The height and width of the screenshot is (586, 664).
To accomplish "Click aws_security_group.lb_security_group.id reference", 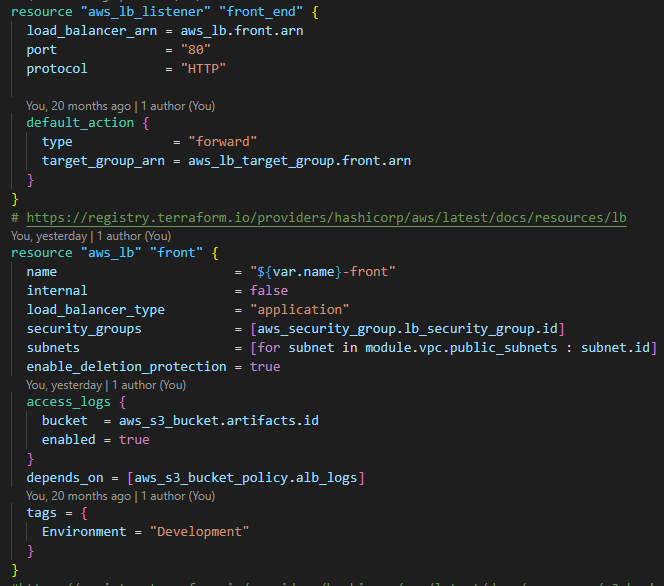I will pyautogui.click(x=409, y=329).
